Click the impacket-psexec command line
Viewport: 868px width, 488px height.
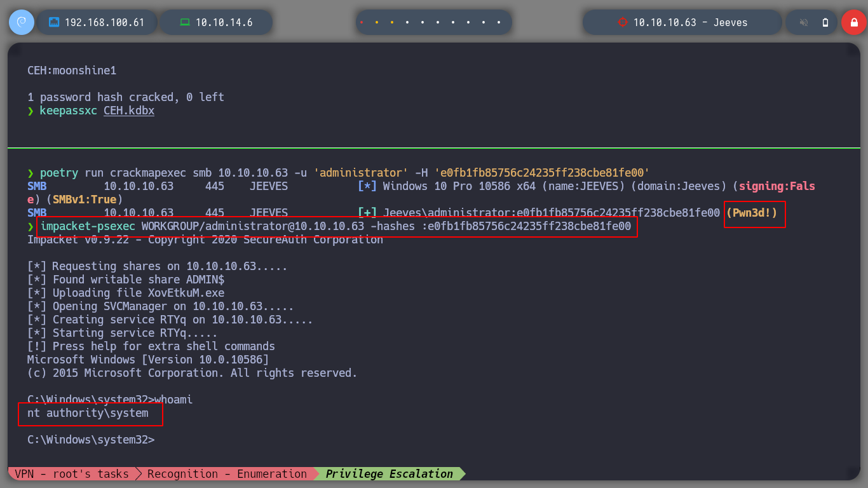(x=336, y=226)
